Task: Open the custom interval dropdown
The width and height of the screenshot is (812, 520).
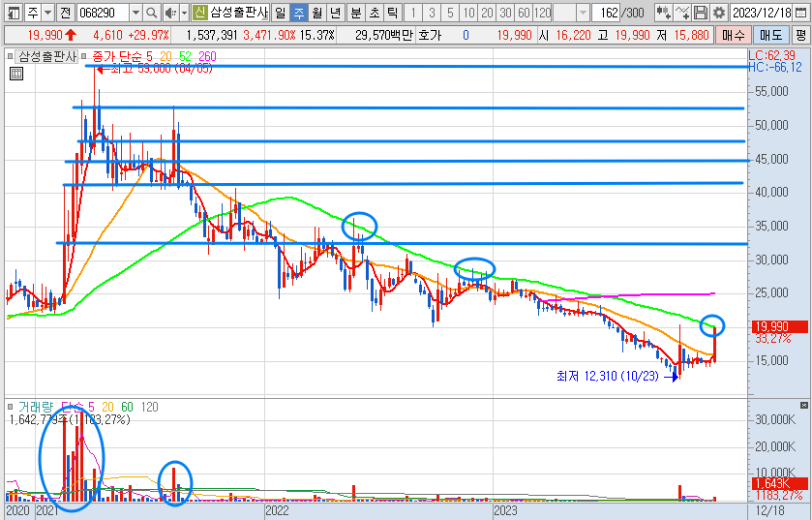Action: pos(583,13)
